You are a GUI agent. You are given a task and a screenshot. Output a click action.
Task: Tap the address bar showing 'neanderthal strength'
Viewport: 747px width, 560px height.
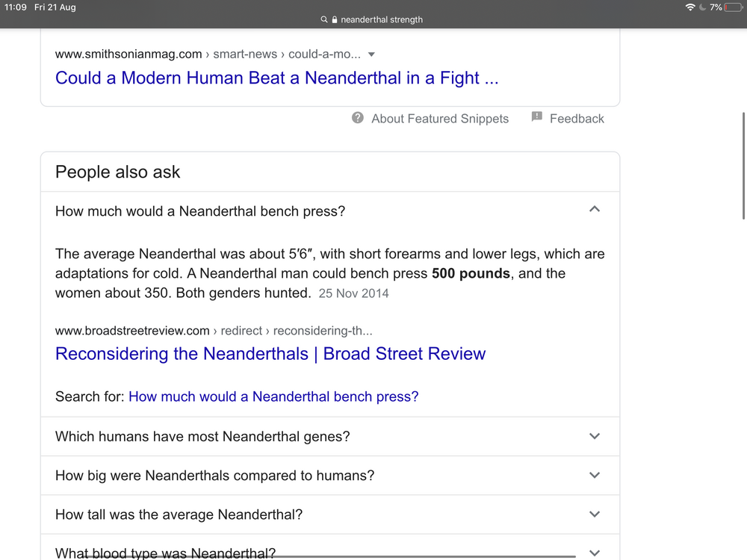coord(381,19)
